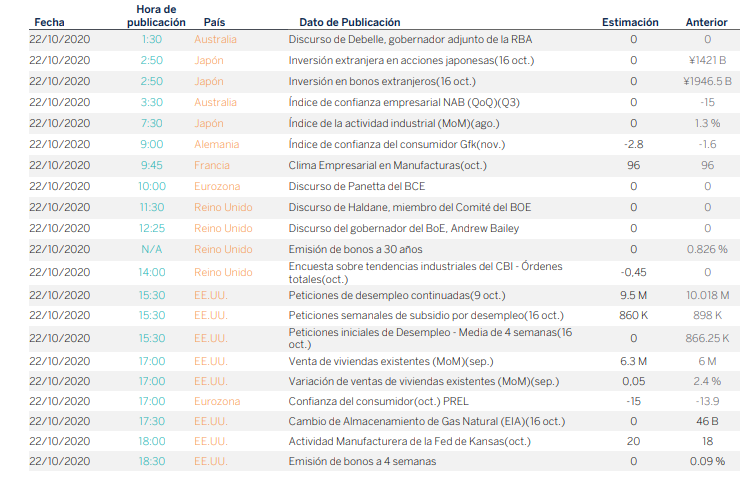This screenshot has width=754, height=484.
Task: Click the "Dato de Publicación" column header
Action: (349, 22)
